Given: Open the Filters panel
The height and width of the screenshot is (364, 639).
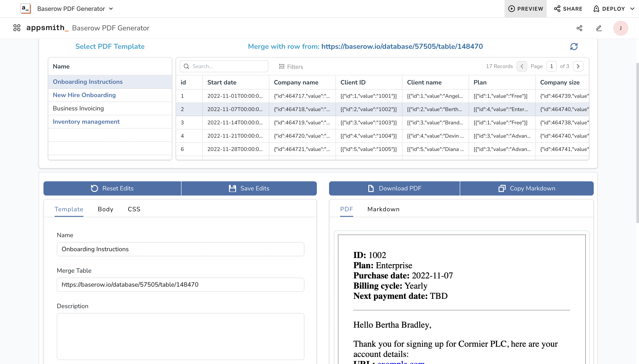Looking at the screenshot, I should [x=291, y=67].
